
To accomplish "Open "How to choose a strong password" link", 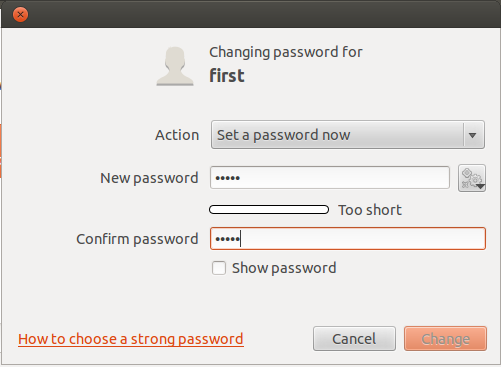I will (x=131, y=339).
